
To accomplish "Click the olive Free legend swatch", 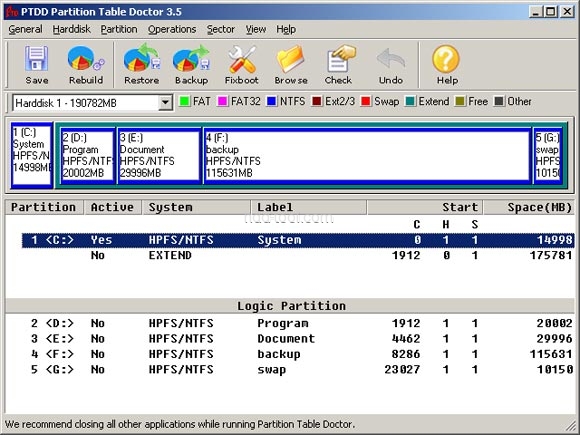I will 460,101.
